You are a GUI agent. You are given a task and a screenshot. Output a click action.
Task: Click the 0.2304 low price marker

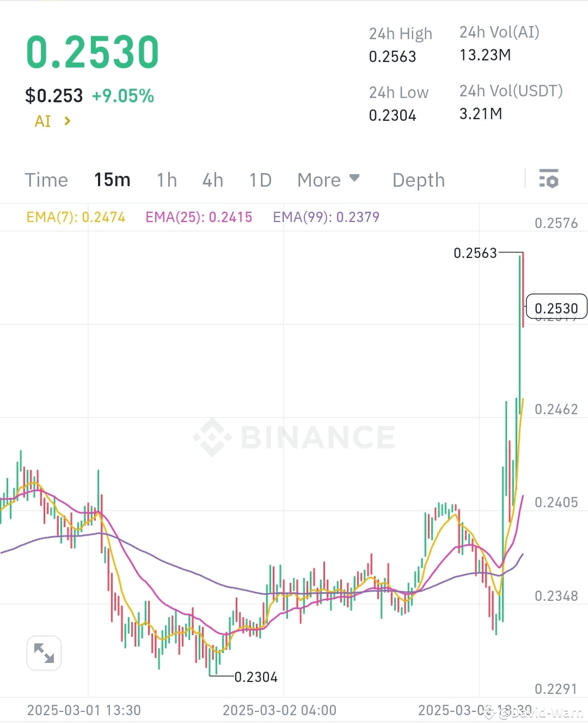256,677
